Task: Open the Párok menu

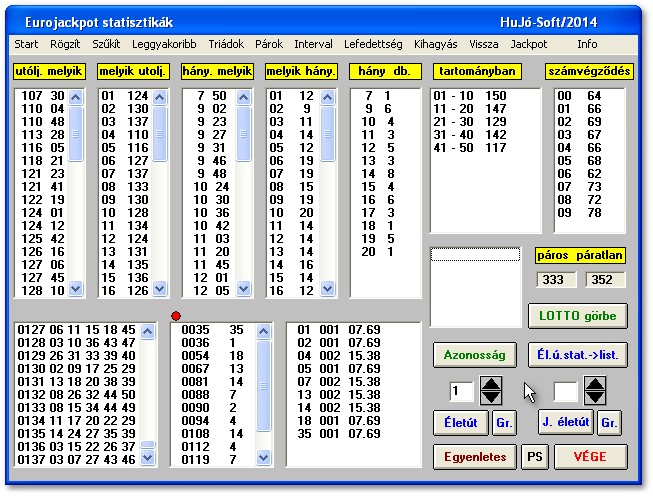Action: 269,44
